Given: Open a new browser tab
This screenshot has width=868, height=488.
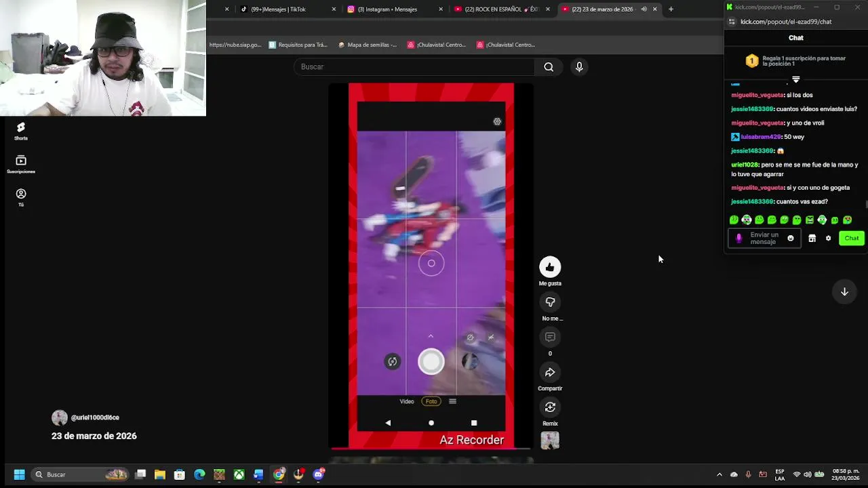Looking at the screenshot, I should [671, 9].
